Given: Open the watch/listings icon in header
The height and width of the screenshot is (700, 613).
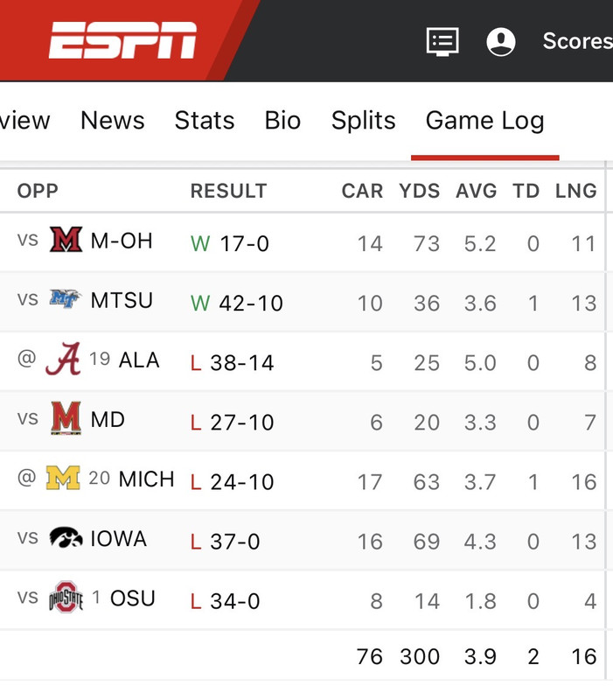Looking at the screenshot, I should (x=442, y=41).
